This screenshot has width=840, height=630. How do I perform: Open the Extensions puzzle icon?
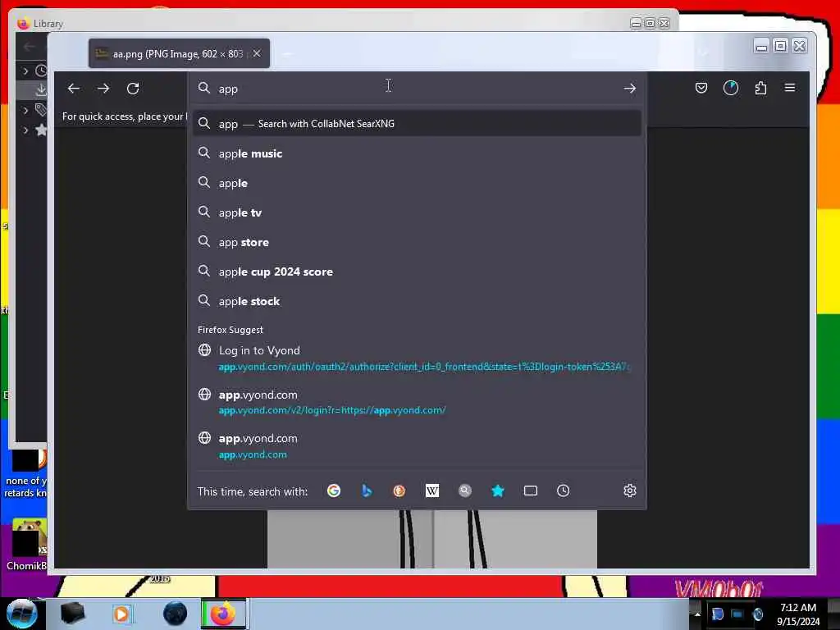click(760, 88)
